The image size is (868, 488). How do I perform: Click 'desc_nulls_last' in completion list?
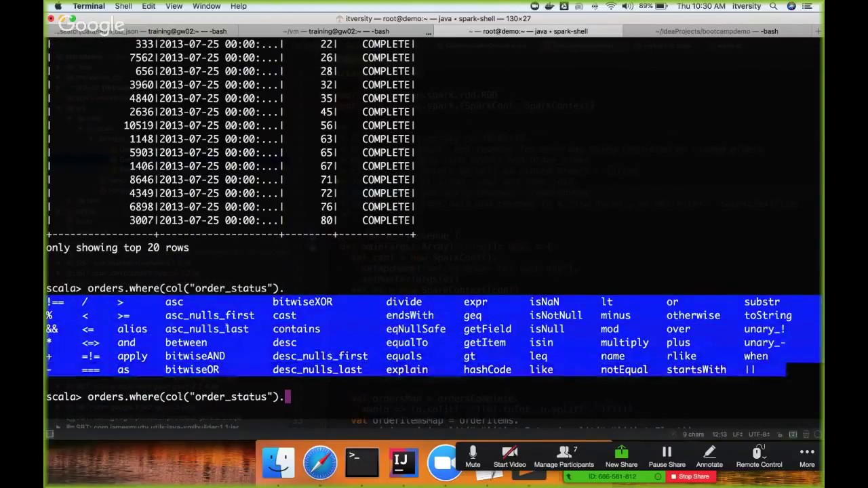(x=317, y=369)
